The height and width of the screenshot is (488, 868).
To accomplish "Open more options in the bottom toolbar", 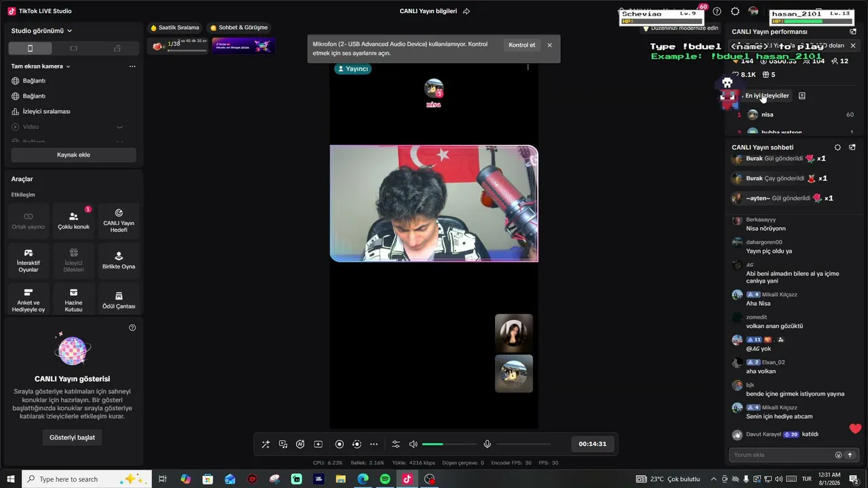I will [x=374, y=444].
